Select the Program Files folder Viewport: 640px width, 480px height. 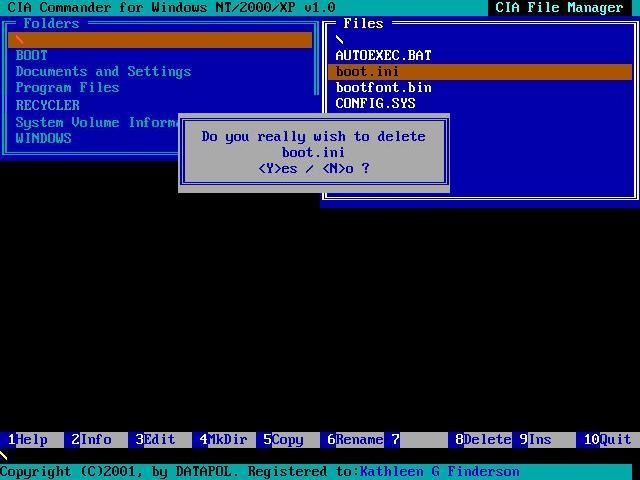(67, 88)
